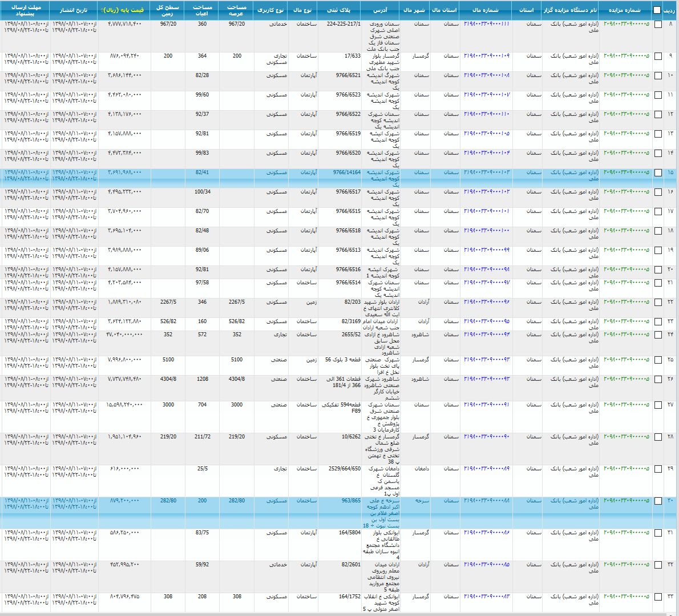The width and height of the screenshot is (679, 616).
Task: Click property number link ending ۹۶
Action: coord(486,302)
